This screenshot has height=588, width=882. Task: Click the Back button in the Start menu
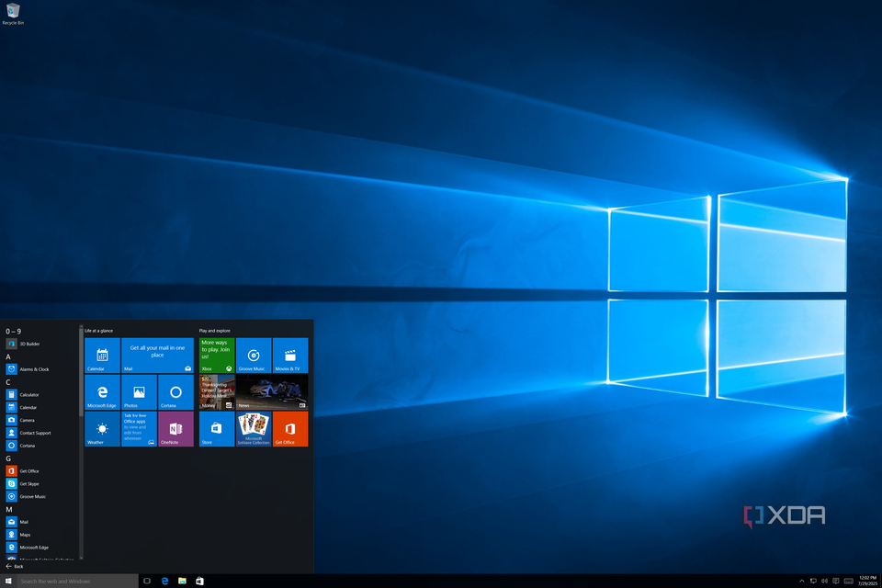click(x=17, y=567)
